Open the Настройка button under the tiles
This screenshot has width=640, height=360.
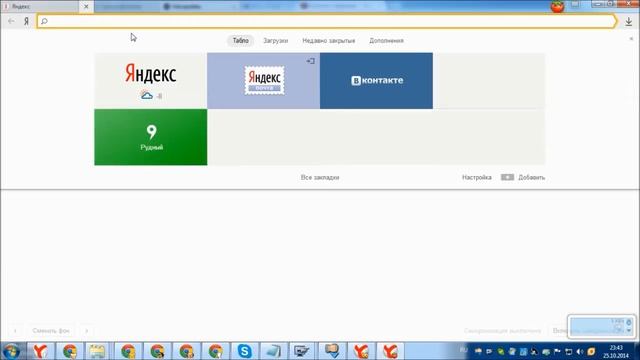click(x=476, y=178)
